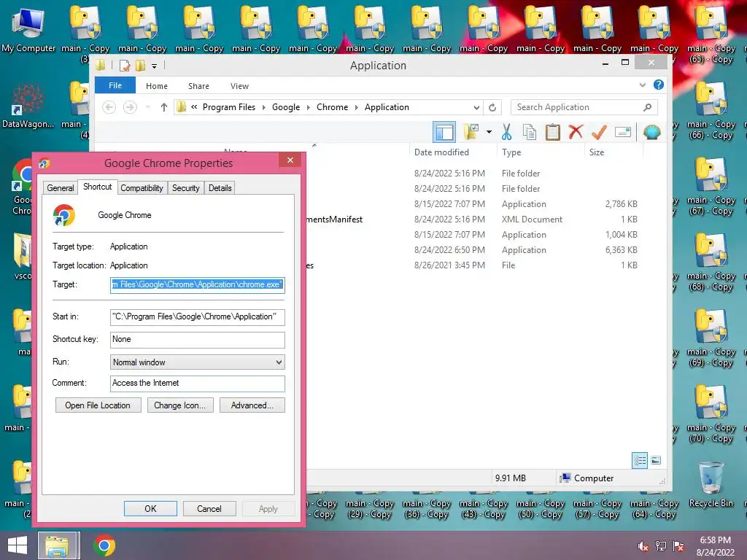Open Explorer help via question mark icon
Viewport: 747px width, 560px height.
point(659,85)
